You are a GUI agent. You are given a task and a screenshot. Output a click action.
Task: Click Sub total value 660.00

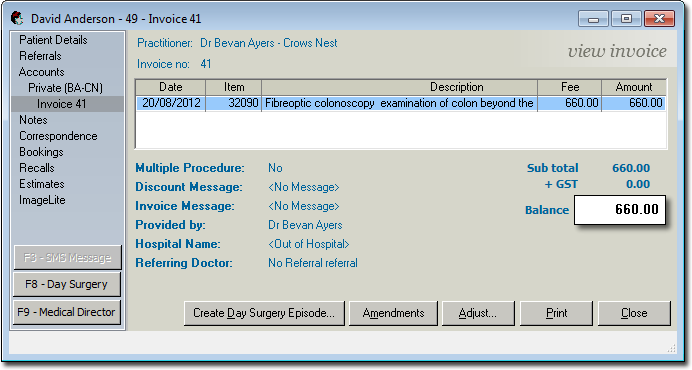pyautogui.click(x=631, y=168)
